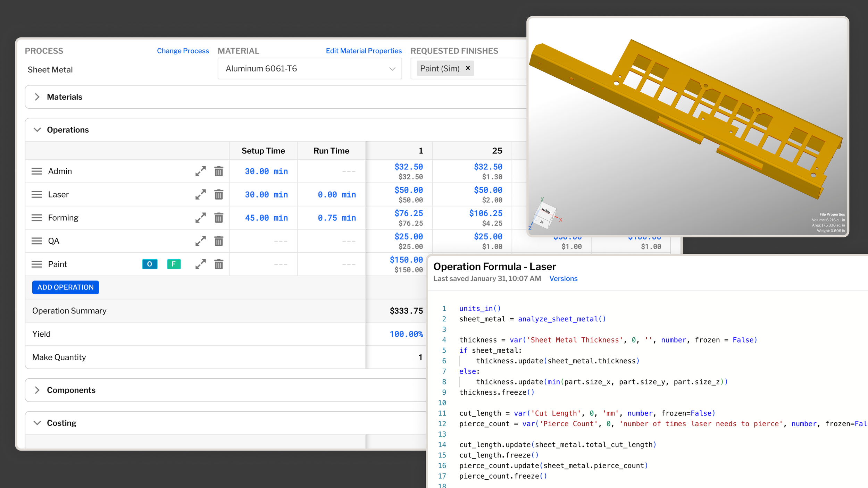Edit Forming run time 0.75 min
This screenshot has height=488, width=868.
(337, 218)
